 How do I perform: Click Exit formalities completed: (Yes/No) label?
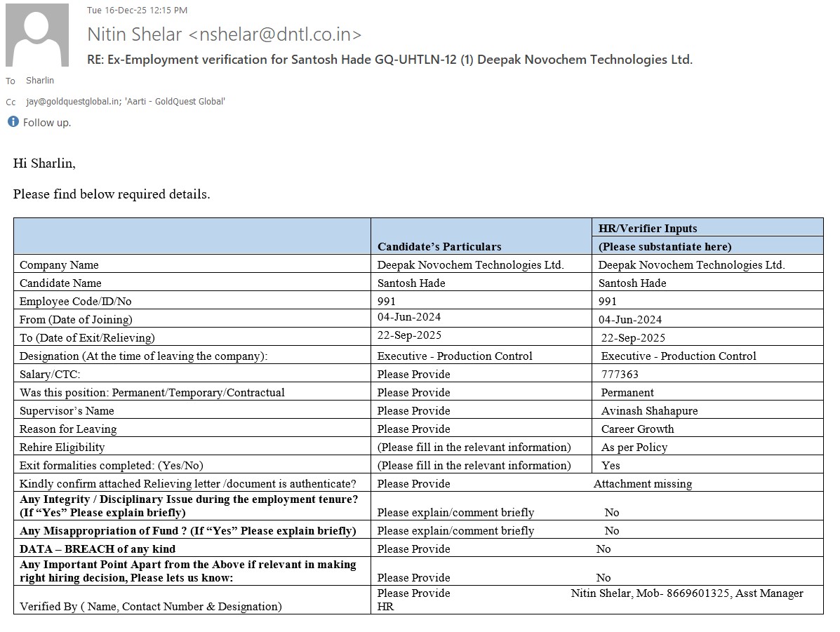pos(112,466)
